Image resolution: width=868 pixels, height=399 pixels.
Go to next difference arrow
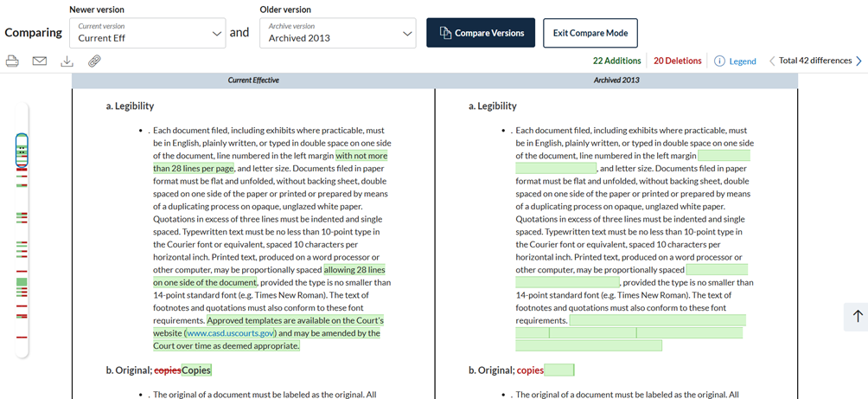click(x=859, y=61)
